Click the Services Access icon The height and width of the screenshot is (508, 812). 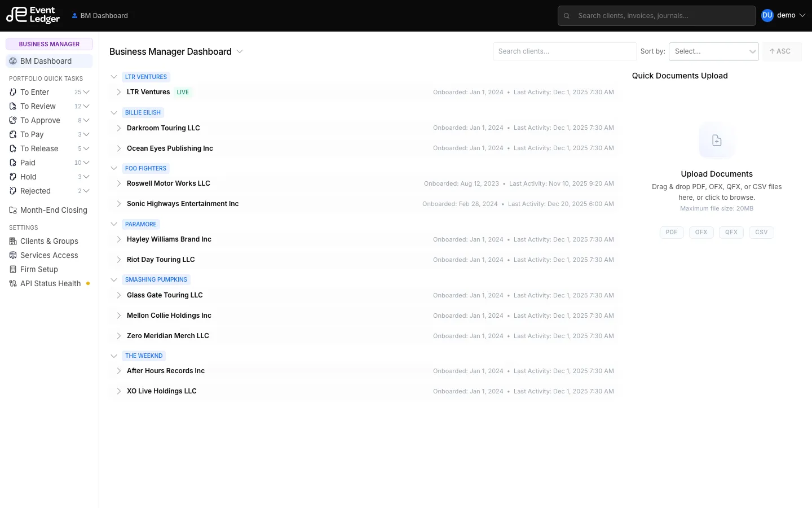(x=13, y=255)
